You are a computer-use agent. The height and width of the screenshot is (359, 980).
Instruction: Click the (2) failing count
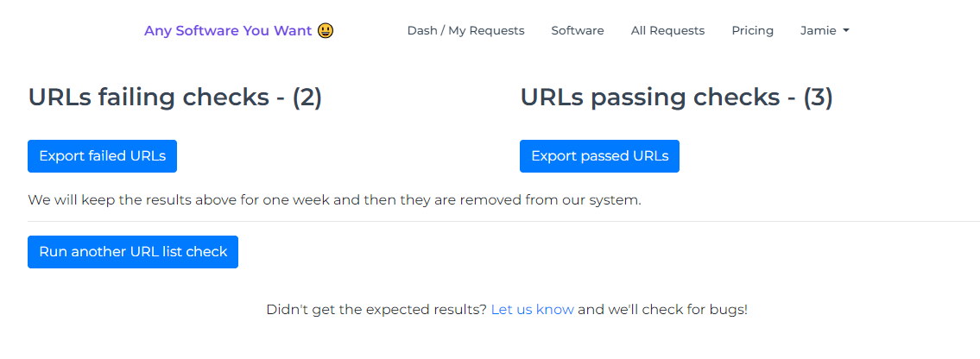tap(307, 98)
